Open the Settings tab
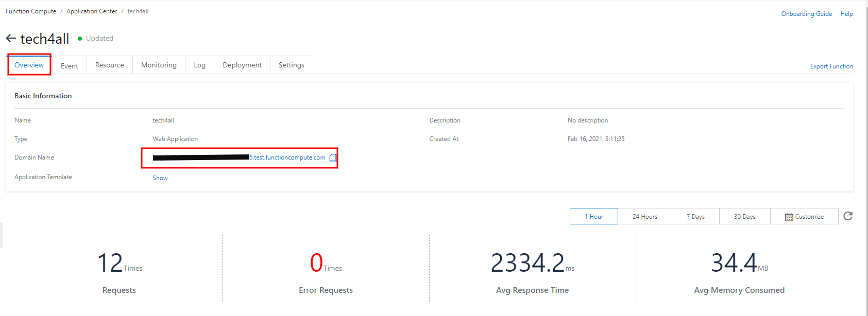 click(292, 65)
